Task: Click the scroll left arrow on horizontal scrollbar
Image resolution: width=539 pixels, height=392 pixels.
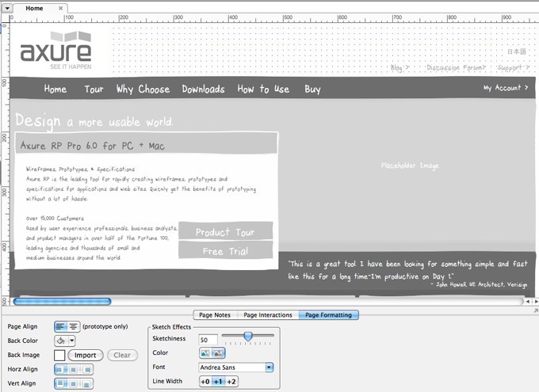Action: (528, 301)
